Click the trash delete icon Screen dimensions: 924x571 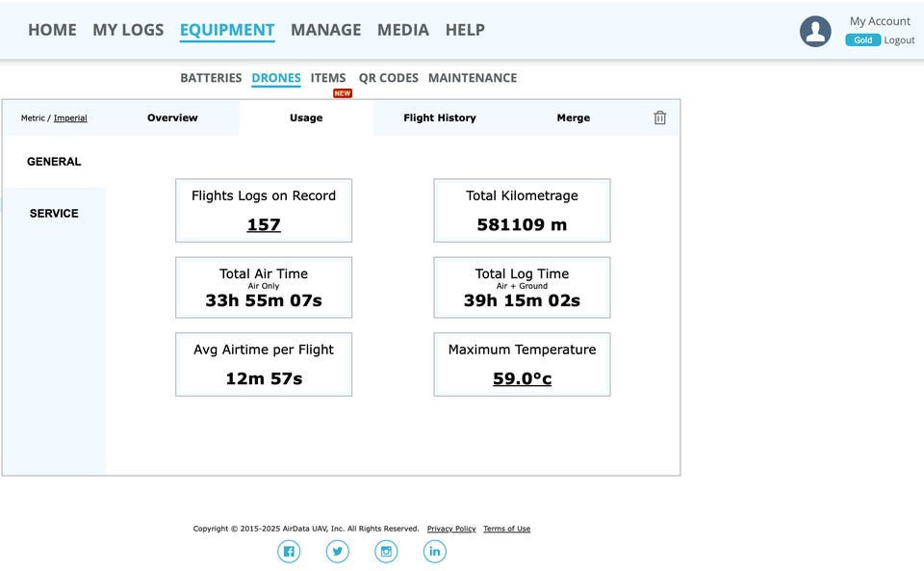click(659, 117)
